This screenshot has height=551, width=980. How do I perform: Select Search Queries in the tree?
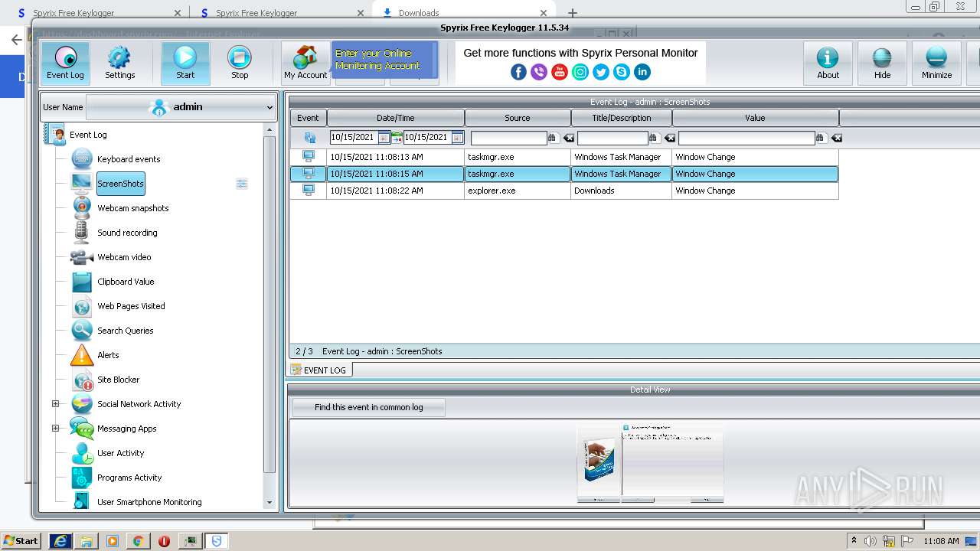(125, 331)
